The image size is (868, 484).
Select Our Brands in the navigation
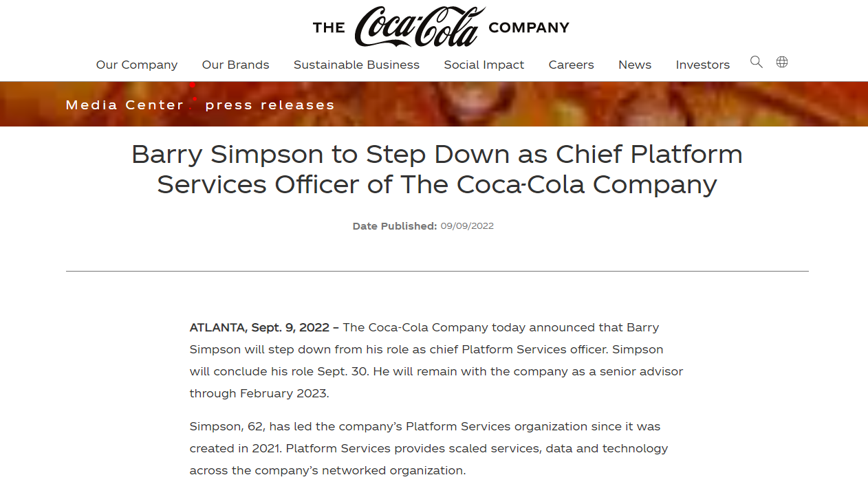[x=235, y=65]
